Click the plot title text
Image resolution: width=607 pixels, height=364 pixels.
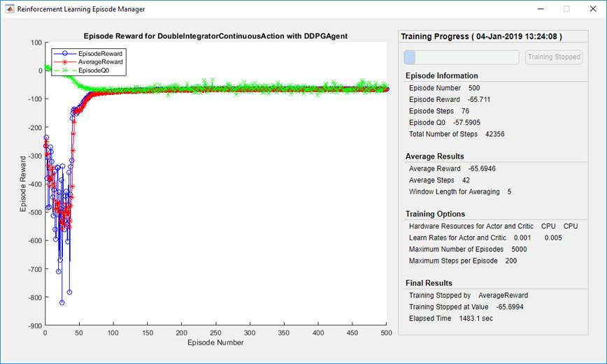(215, 36)
